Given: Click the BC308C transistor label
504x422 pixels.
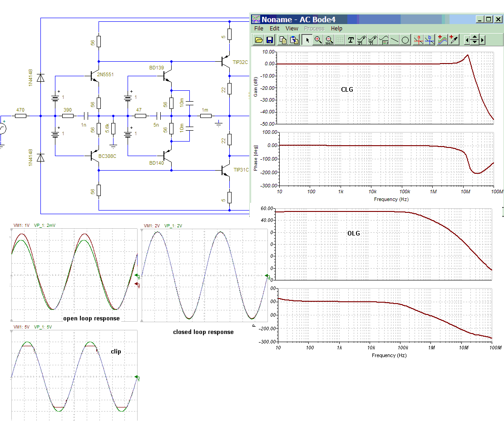Looking at the screenshot, I should (107, 156).
